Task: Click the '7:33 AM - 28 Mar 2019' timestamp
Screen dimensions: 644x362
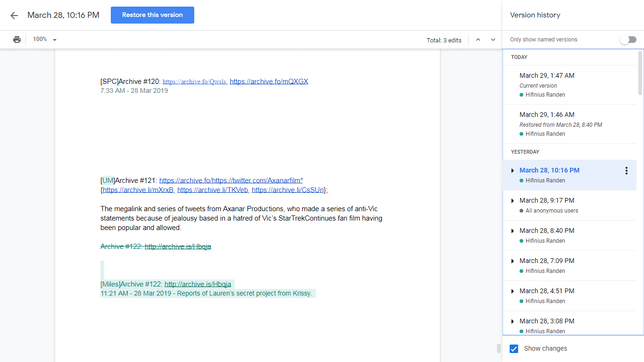Action: 134,90
